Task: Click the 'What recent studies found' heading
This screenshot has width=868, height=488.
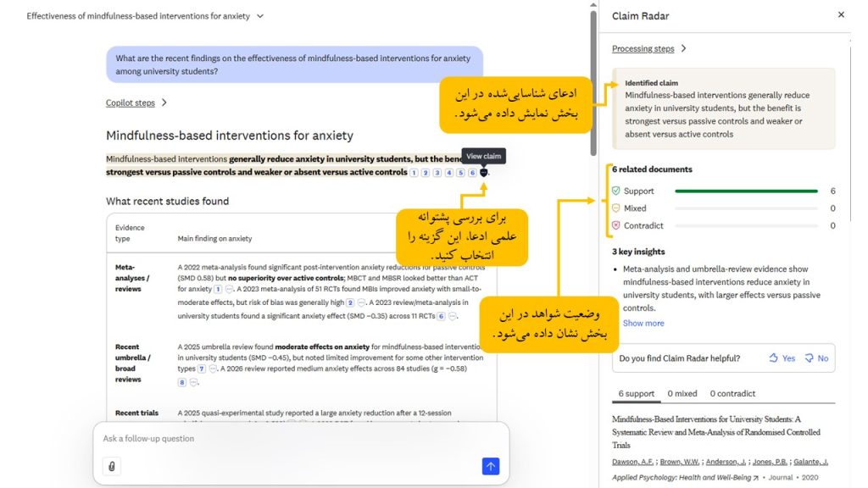Action: (x=167, y=202)
